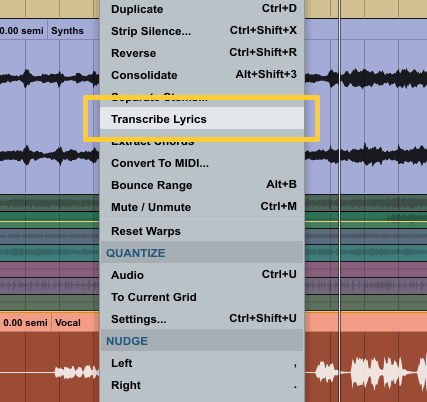This screenshot has height=402, width=427.
Task: Choose To Current Grid quantize option
Action: pos(202,297)
